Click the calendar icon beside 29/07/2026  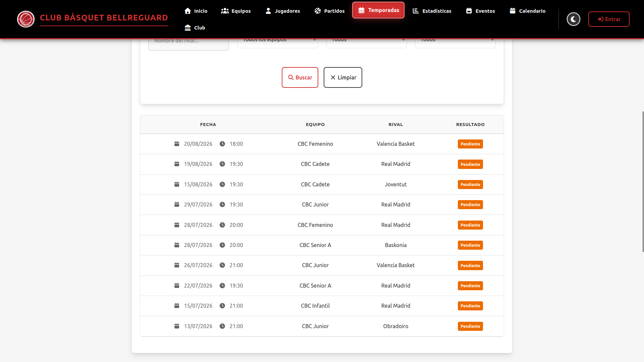coord(177,204)
